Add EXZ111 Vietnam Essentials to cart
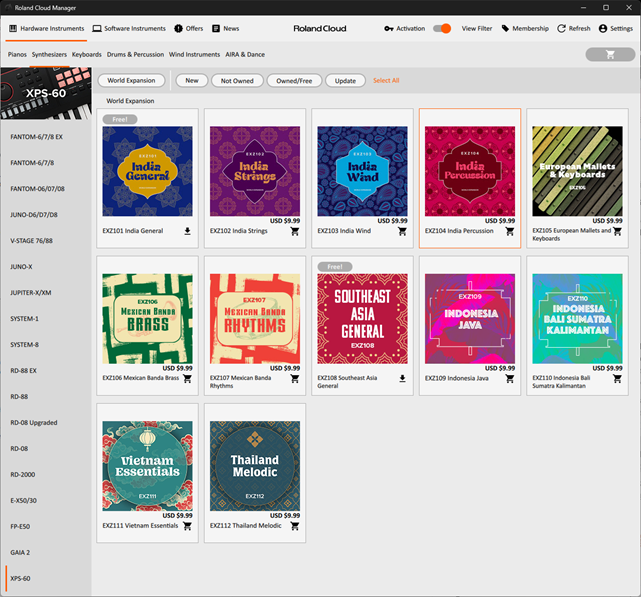This screenshot has width=641, height=597. coord(187,526)
